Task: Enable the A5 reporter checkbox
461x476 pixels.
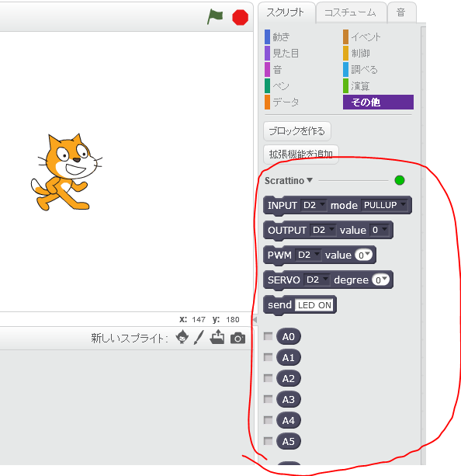Action: coord(268,441)
